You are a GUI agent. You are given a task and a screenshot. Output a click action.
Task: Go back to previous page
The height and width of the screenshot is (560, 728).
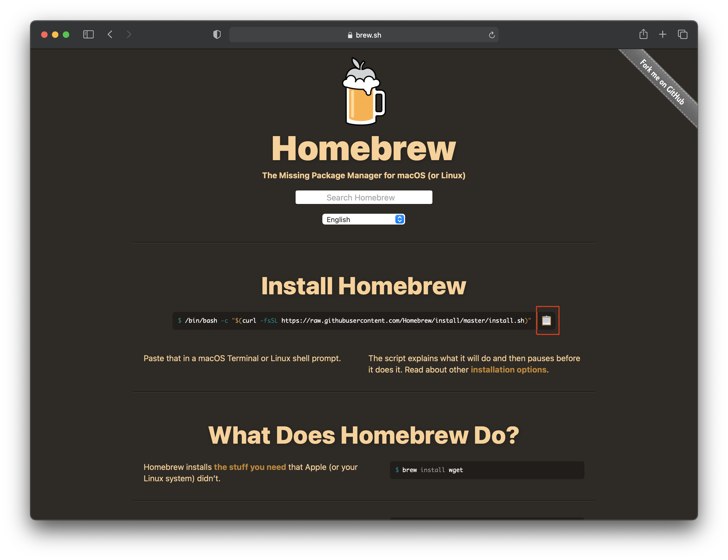click(x=110, y=34)
